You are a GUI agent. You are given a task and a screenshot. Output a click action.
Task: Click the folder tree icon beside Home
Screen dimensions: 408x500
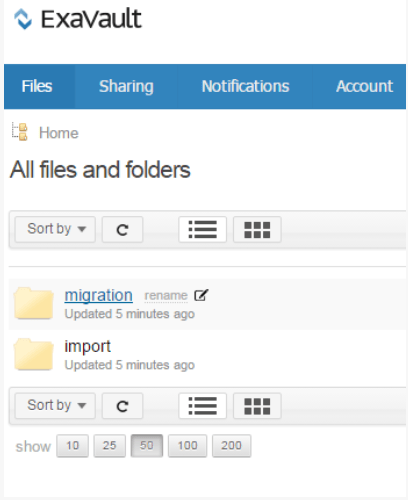click(x=20, y=132)
